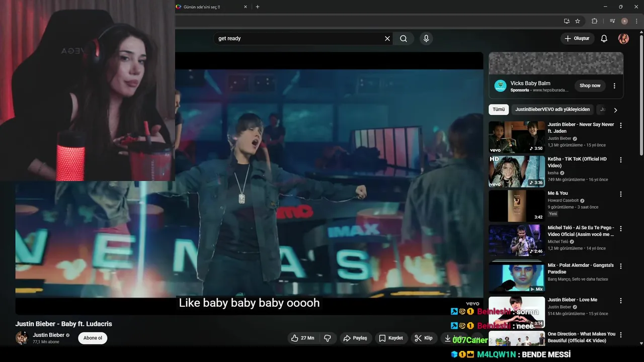
Task: Open menu for Never Say Never video
Action: coord(621,125)
